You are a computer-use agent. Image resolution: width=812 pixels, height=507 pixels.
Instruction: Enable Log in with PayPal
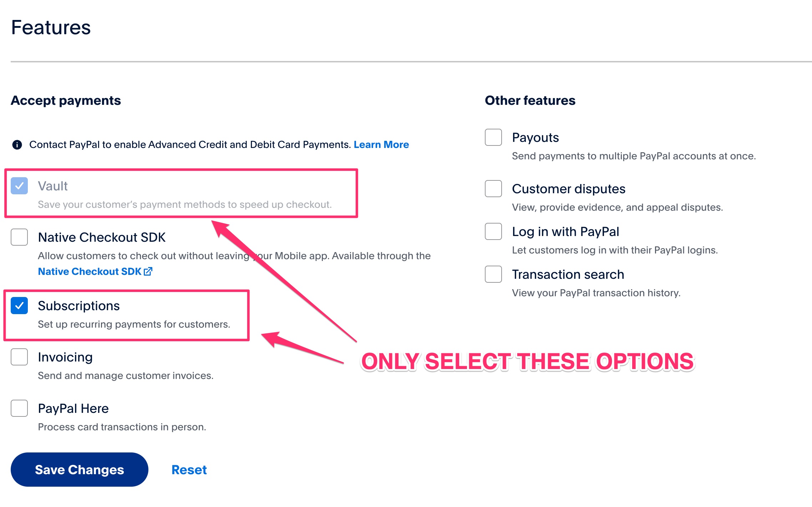(x=493, y=232)
